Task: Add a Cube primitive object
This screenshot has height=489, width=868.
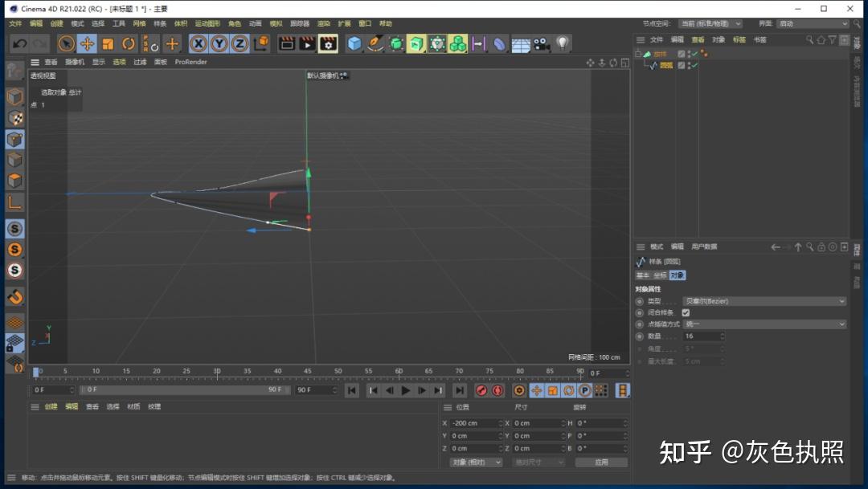Action: pos(354,43)
